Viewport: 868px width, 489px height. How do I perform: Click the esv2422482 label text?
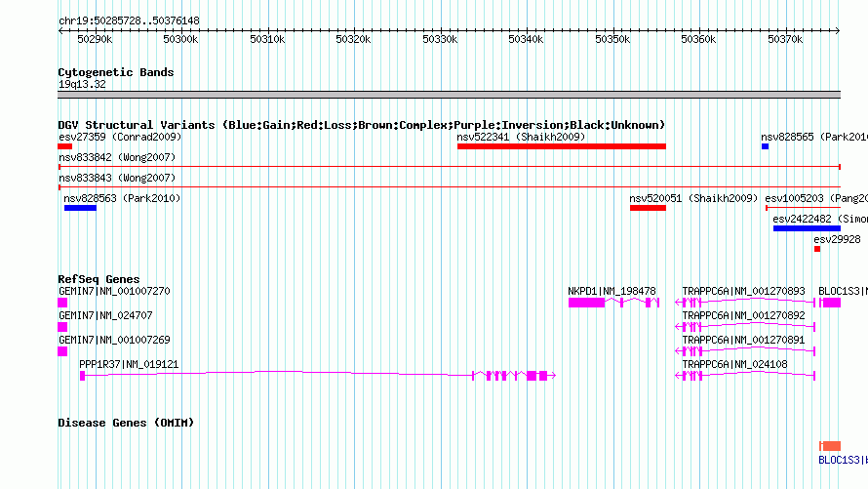click(x=820, y=219)
